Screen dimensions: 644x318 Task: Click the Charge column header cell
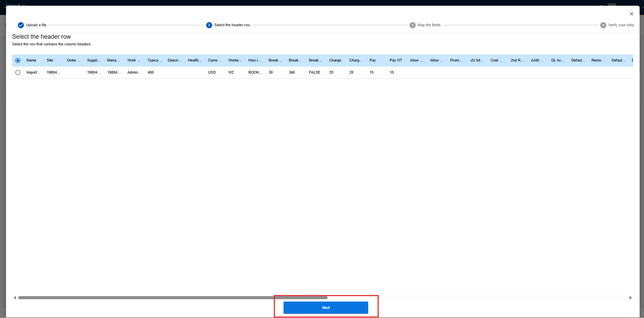click(x=335, y=61)
